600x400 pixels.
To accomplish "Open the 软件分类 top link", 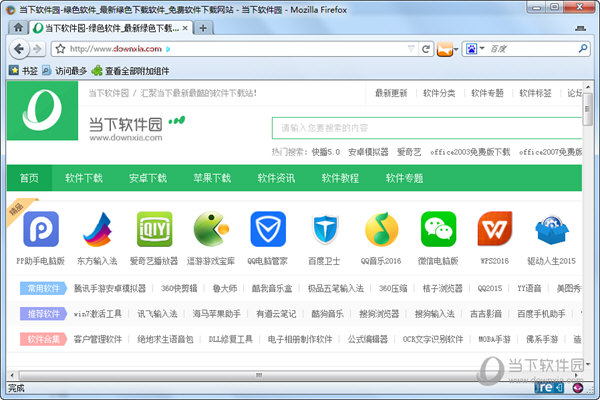I will point(439,93).
